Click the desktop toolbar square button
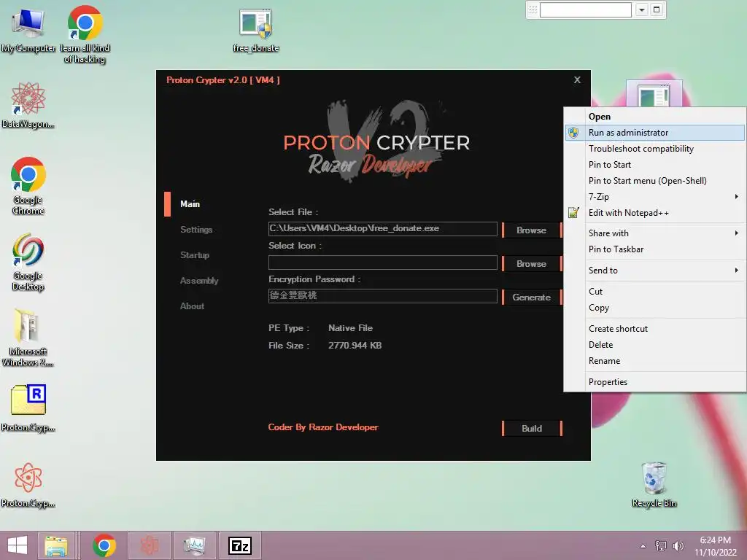The height and width of the screenshot is (560, 747). pos(657,9)
